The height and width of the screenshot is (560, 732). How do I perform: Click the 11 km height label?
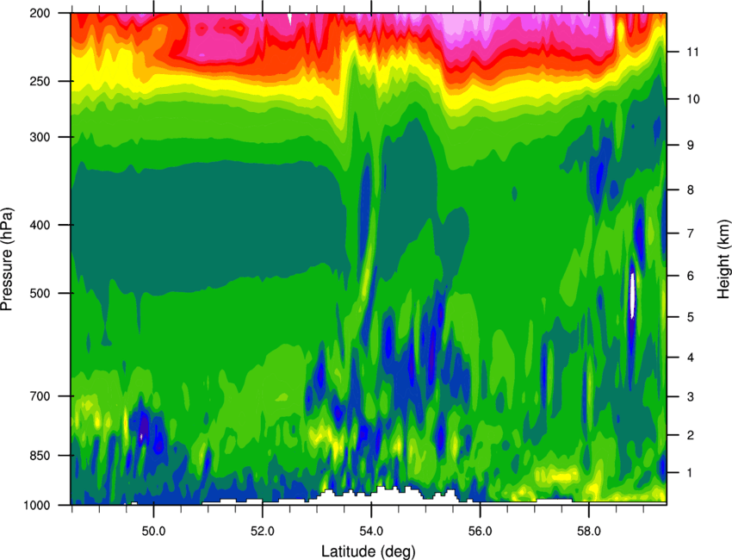tap(692, 52)
